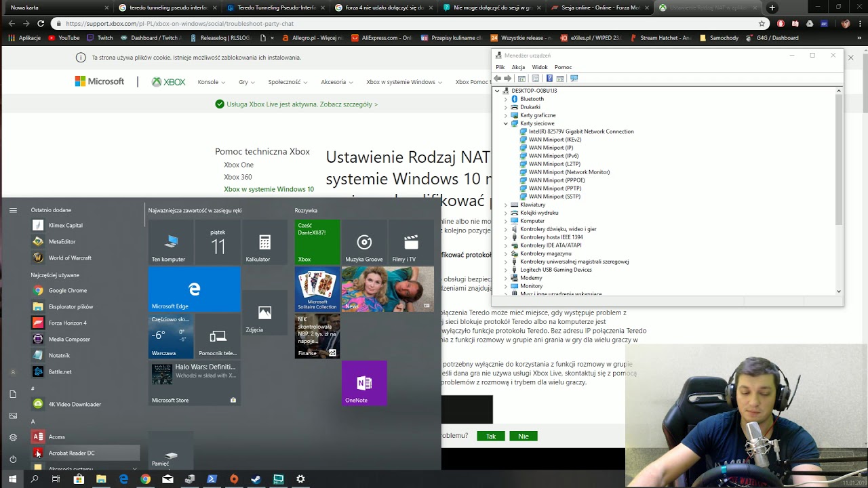Open Task View on the taskbar
The image size is (868, 488).
pyautogui.click(x=56, y=479)
